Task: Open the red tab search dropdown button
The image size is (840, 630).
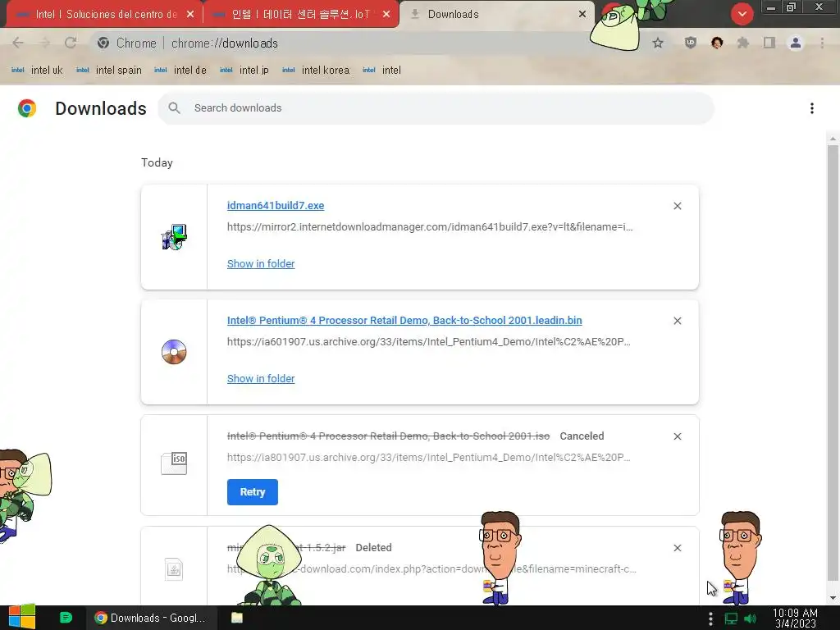Action: click(x=742, y=15)
